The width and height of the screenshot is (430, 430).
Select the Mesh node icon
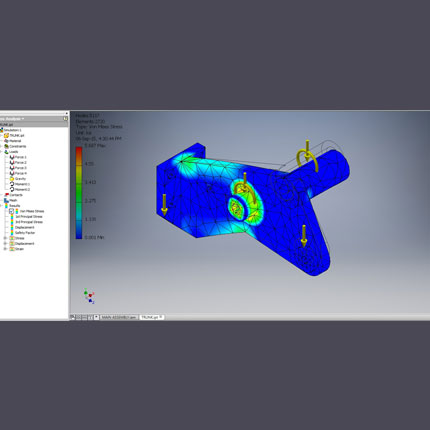[x=6, y=200]
